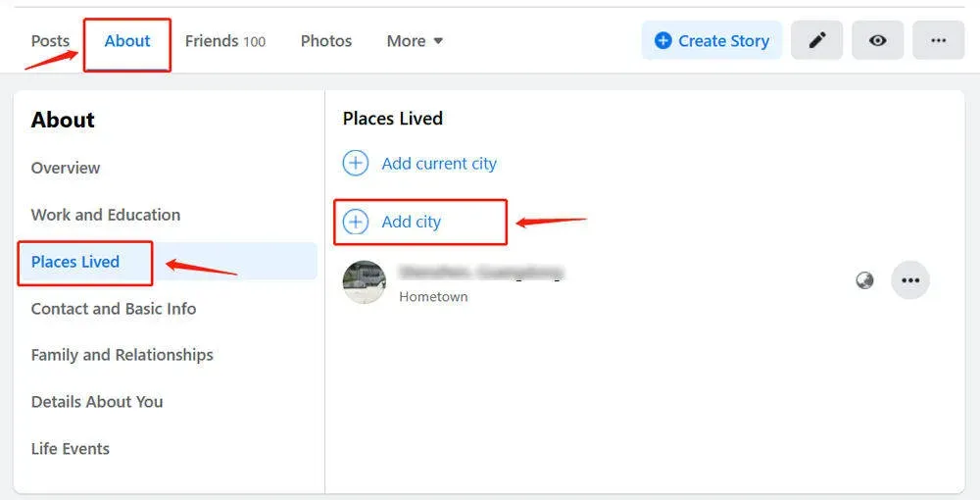Click the Places Lived heading
The image size is (980, 500).
tap(393, 119)
